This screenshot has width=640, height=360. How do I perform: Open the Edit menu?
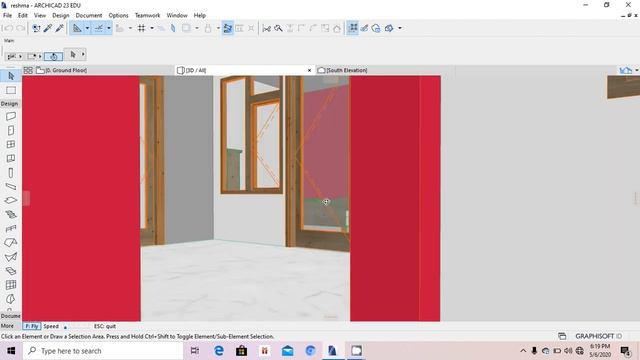(23, 15)
